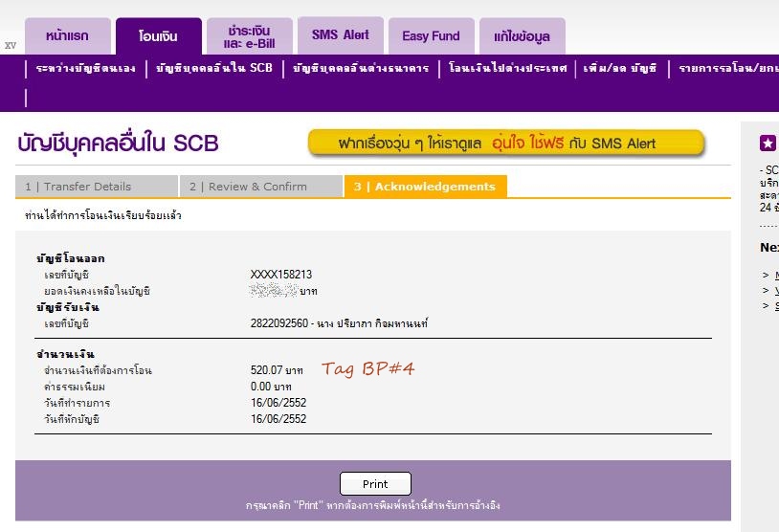The image size is (779, 532).
Task: Click the yellow SMS Alert promotion banner
Action: pos(506,144)
